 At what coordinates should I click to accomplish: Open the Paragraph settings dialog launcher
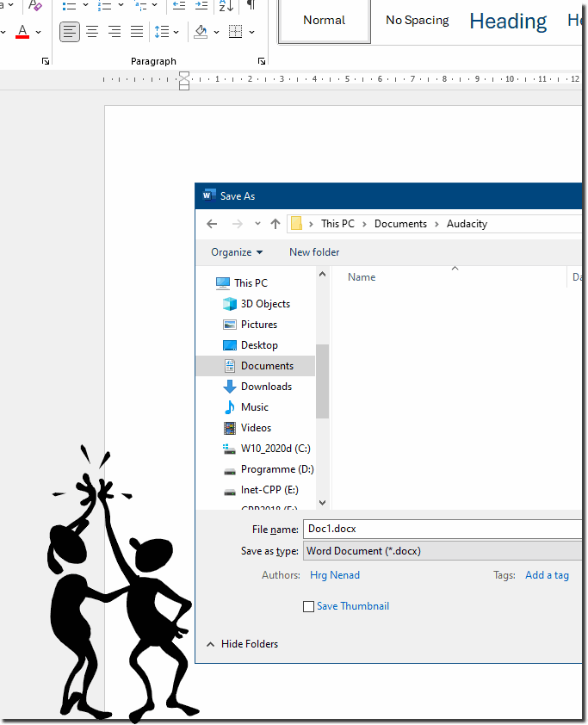point(262,60)
